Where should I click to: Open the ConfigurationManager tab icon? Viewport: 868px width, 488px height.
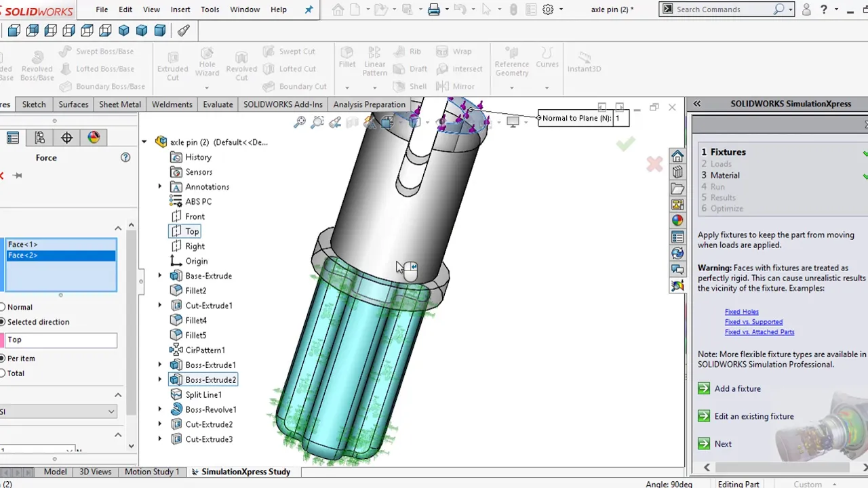39,138
